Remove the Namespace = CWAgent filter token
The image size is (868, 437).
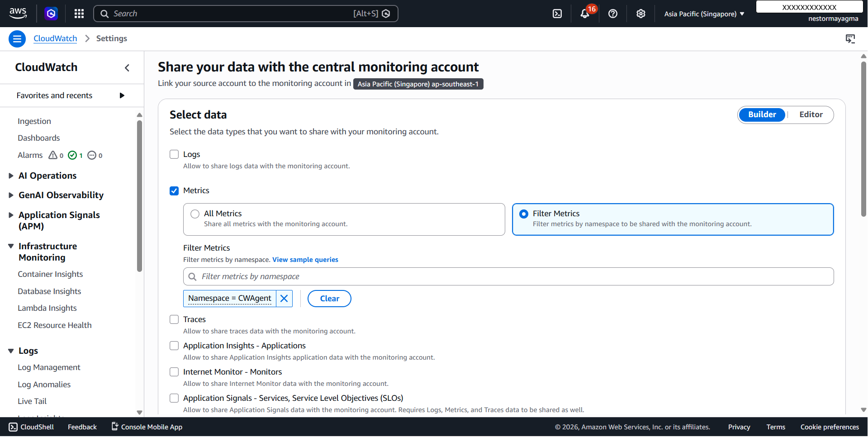(x=284, y=299)
